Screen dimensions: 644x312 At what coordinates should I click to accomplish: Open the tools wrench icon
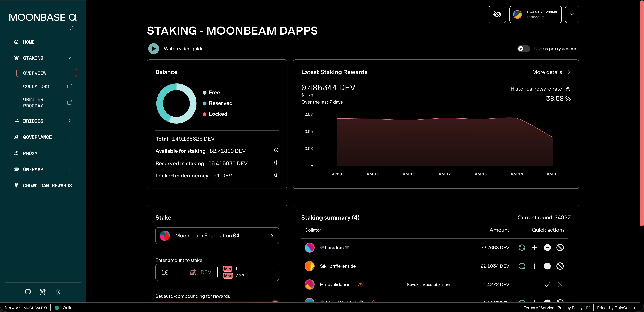[x=43, y=292]
